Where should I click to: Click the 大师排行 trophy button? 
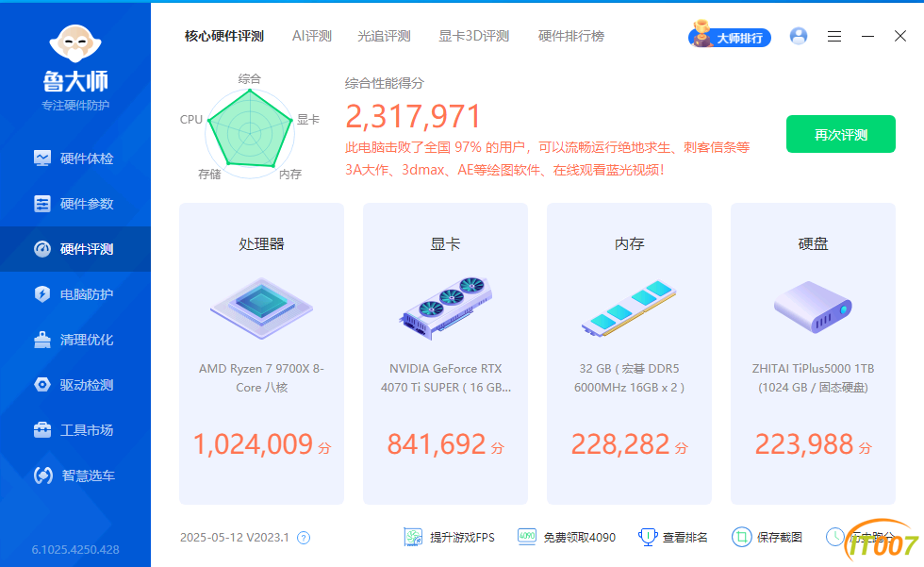(730, 35)
